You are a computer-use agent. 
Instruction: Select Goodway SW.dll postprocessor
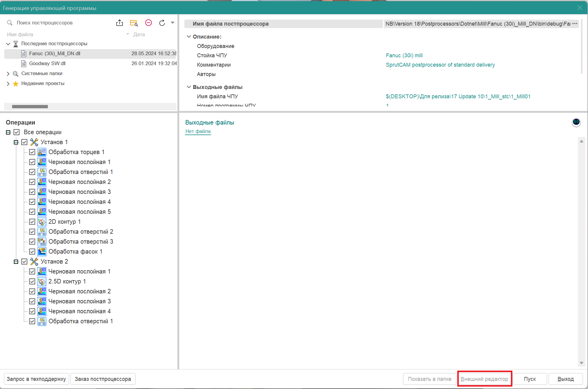coord(47,64)
